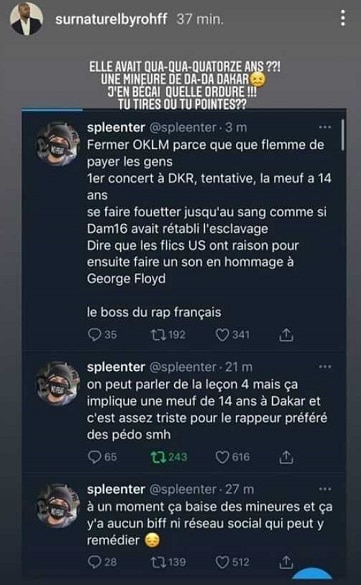Open more options on the 21 m tweet
Viewport: 361px width, 585px height.
[325, 367]
